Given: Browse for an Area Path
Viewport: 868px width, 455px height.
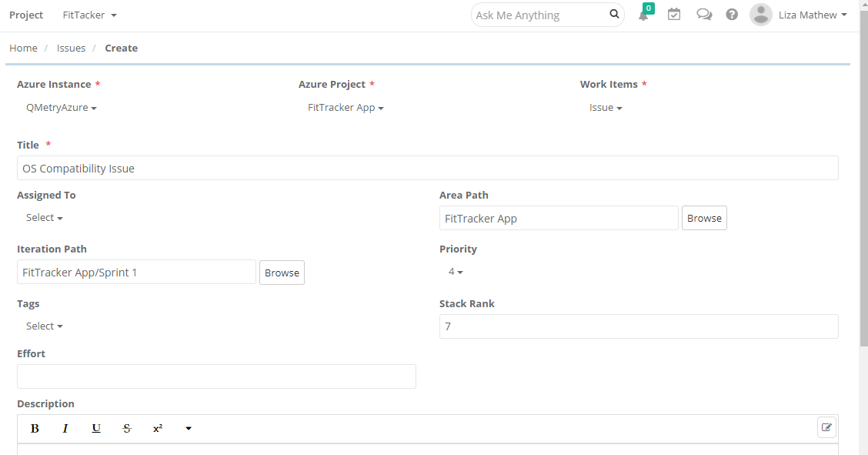Looking at the screenshot, I should click(704, 218).
